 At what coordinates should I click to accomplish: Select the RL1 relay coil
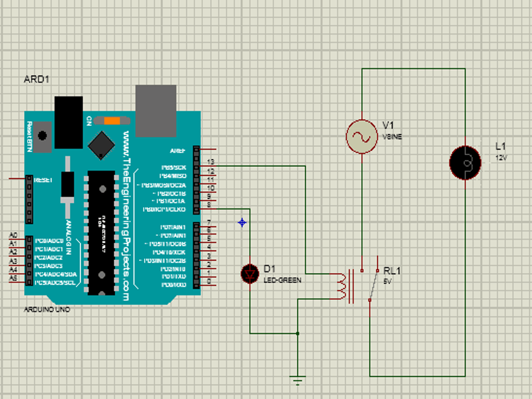(342, 287)
